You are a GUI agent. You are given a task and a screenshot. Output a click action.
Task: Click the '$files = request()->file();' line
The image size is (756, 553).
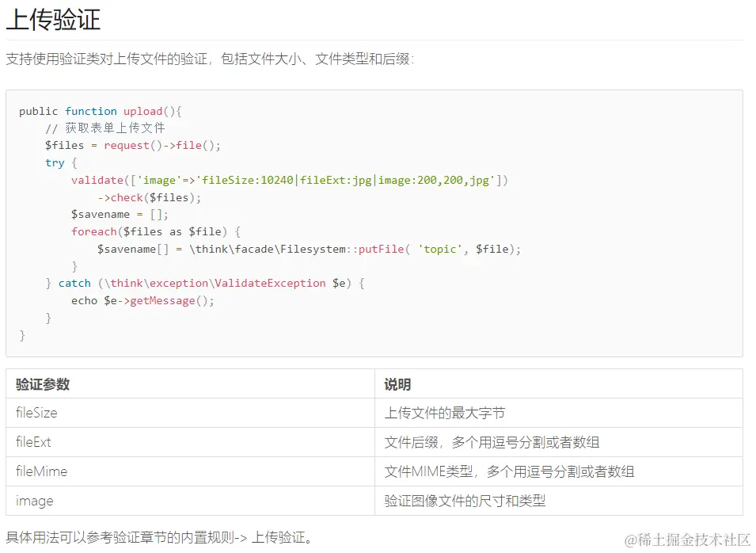(133, 145)
